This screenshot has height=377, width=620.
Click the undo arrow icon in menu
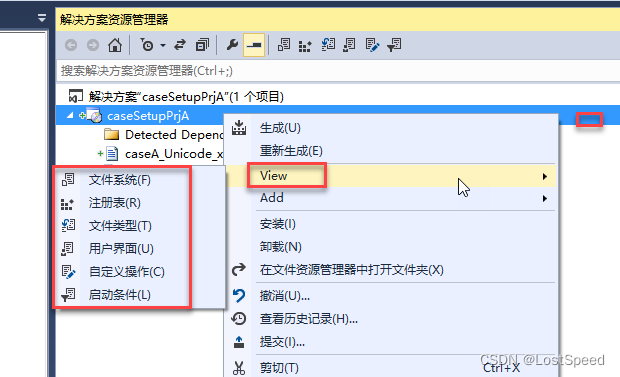click(239, 296)
